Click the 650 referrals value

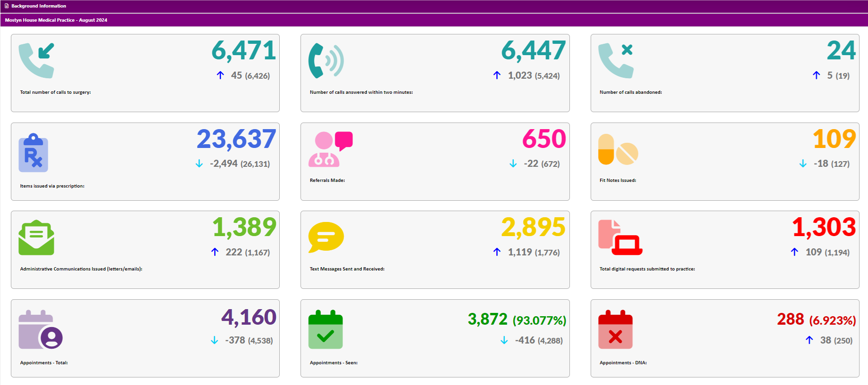544,139
